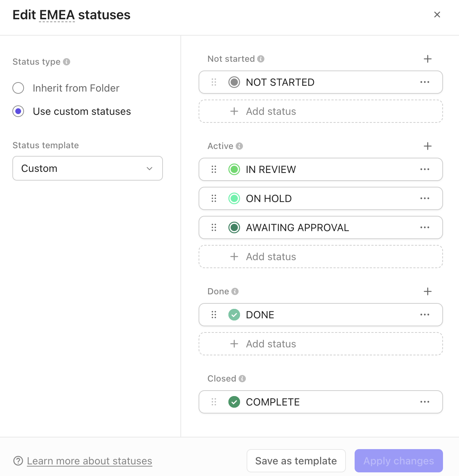Click the DONE status color indicator
This screenshot has width=459, height=476.
point(234,315)
